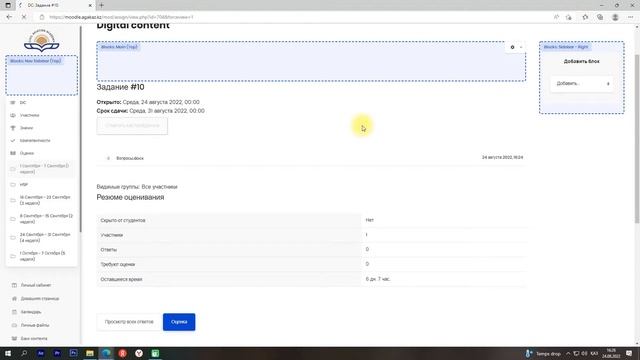Open browser settings and more menu

[x=631, y=17]
